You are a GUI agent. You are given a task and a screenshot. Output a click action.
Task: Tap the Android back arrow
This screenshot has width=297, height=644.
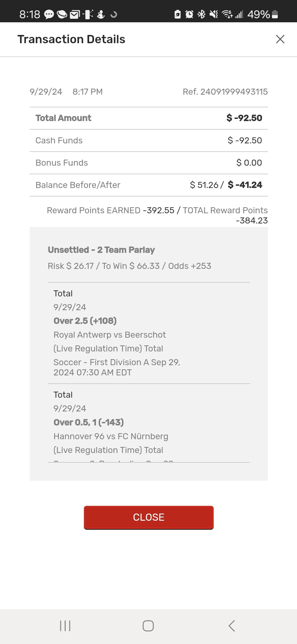click(232, 626)
